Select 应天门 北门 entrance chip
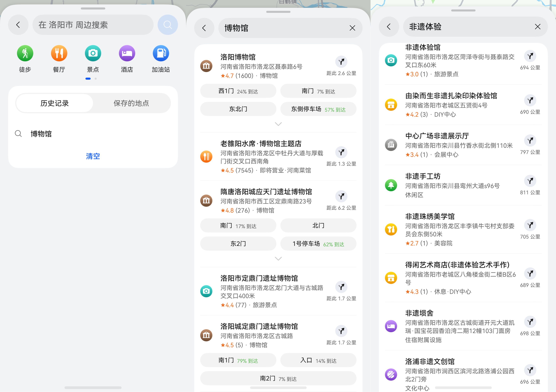This screenshot has height=392, width=556. tap(318, 226)
